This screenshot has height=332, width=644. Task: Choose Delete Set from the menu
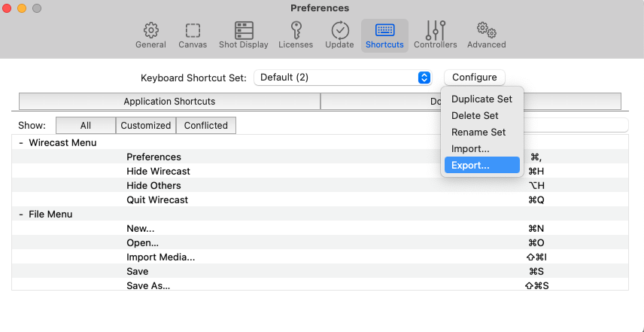(x=481, y=115)
